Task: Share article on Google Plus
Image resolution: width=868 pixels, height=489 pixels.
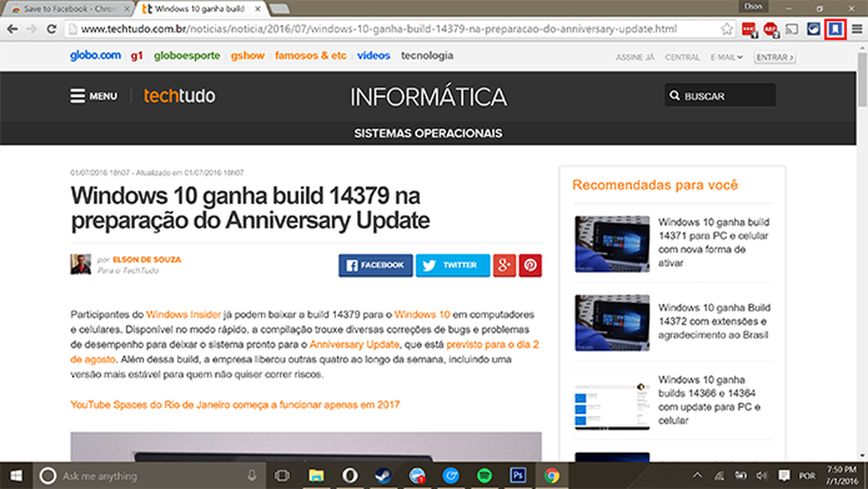Action: 505,266
